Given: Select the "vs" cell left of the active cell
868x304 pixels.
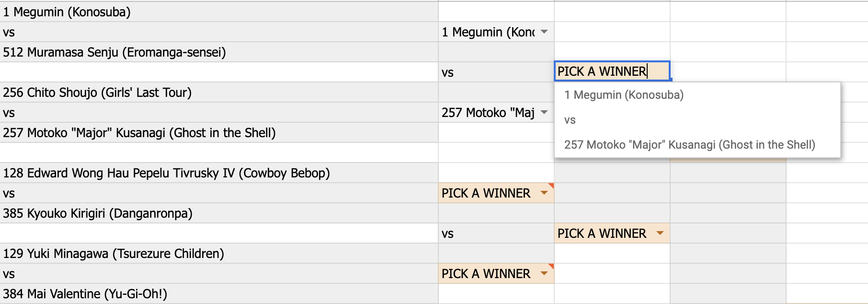Looking at the screenshot, I should tap(495, 72).
